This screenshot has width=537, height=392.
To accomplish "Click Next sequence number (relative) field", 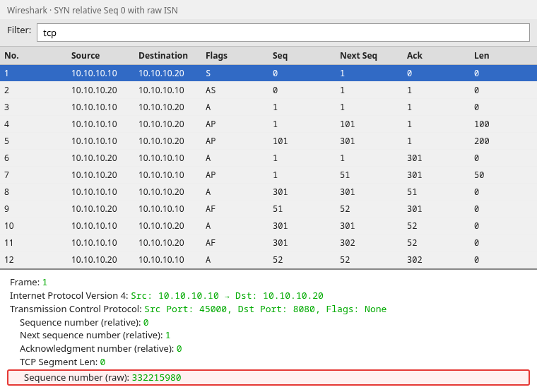I will coord(95,335).
